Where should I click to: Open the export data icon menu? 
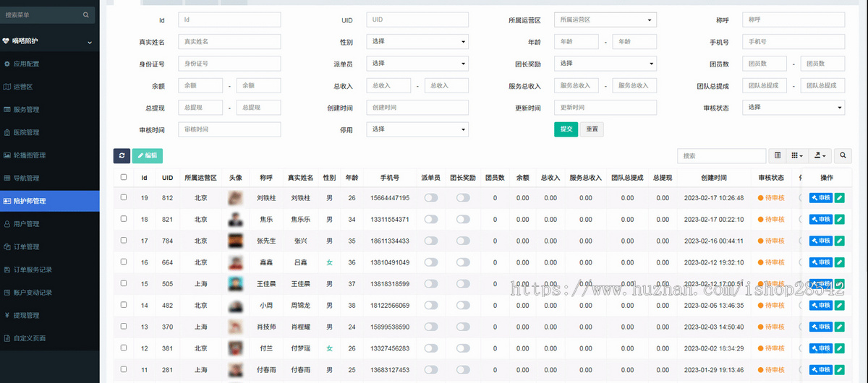coord(820,155)
